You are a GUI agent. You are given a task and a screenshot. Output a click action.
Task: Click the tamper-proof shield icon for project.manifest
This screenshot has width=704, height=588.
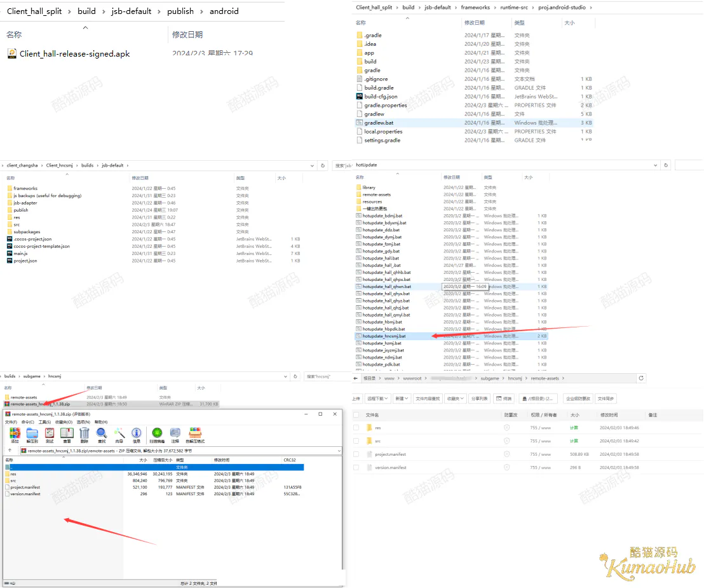coord(507,454)
